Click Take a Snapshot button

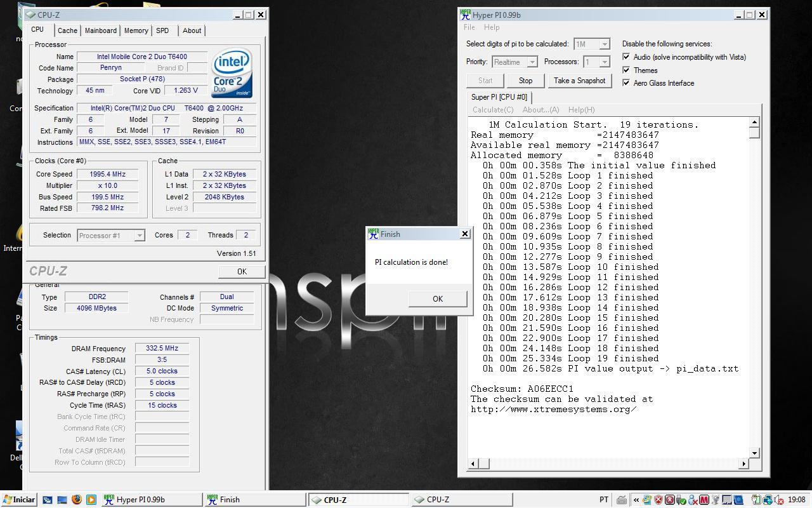coord(579,81)
